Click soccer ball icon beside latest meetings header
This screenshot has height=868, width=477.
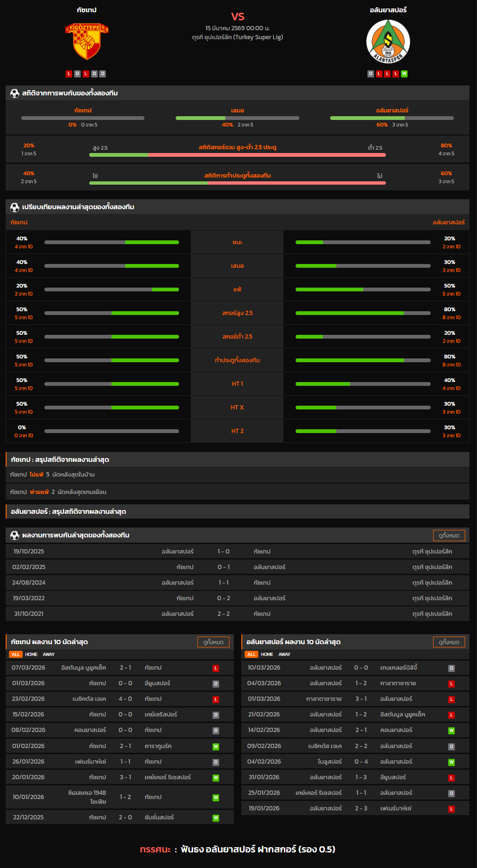pos(15,536)
